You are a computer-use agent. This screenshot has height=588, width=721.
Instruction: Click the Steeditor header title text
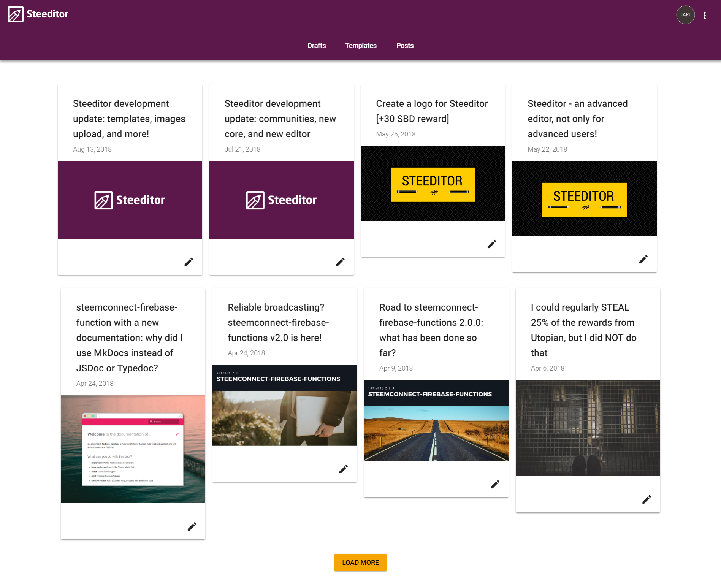click(x=48, y=14)
